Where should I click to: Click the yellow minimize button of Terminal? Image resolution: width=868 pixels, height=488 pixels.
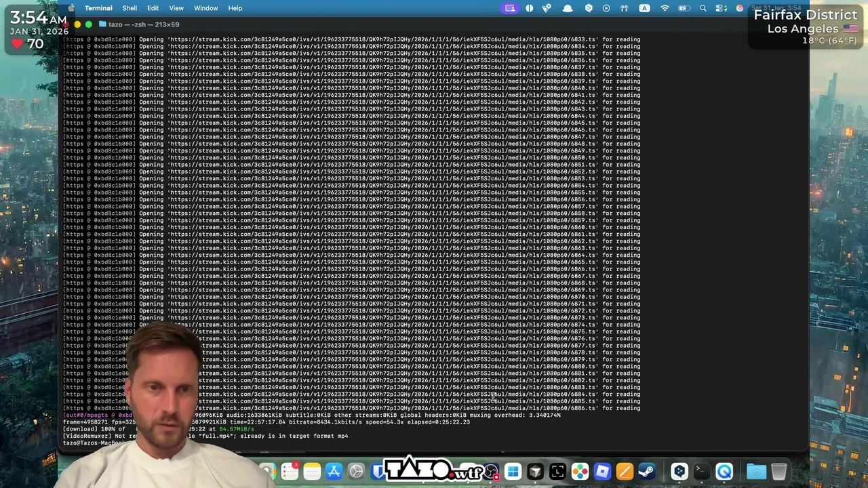click(77, 24)
